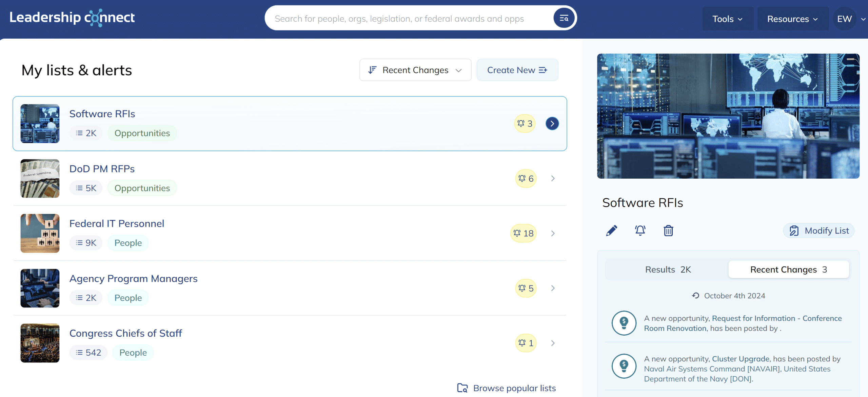Click the People tag on Congress Chiefs of Staff
Screen dimensions: 868x397
coord(133,353)
